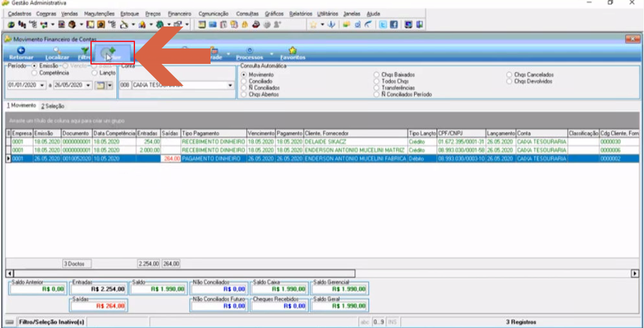Click the Cliente, Fornecedor column header
Screen dimensions: 644x328
click(355, 134)
